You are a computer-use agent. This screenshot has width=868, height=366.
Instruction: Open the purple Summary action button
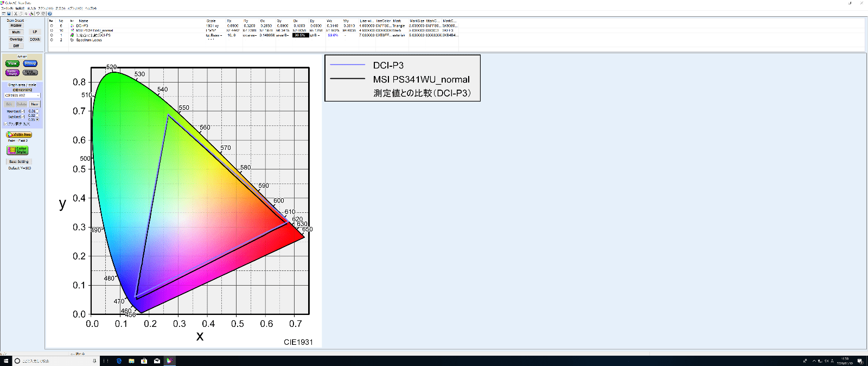click(x=12, y=72)
